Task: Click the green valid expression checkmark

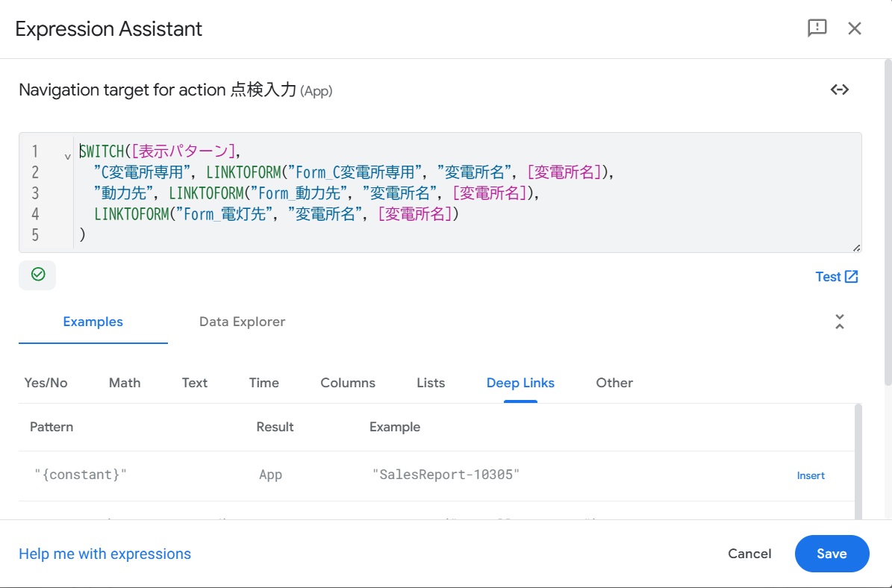Action: point(38,275)
